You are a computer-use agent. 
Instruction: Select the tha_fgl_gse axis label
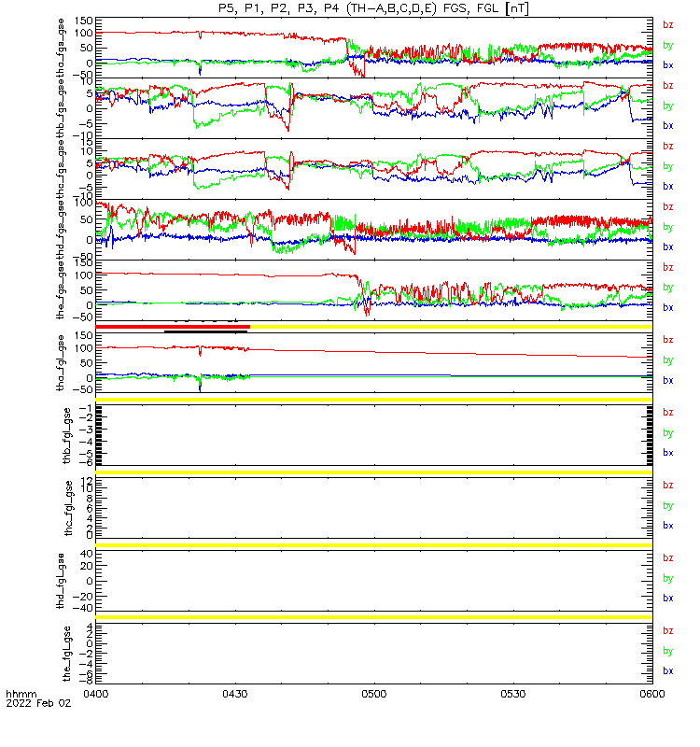tap(61, 363)
